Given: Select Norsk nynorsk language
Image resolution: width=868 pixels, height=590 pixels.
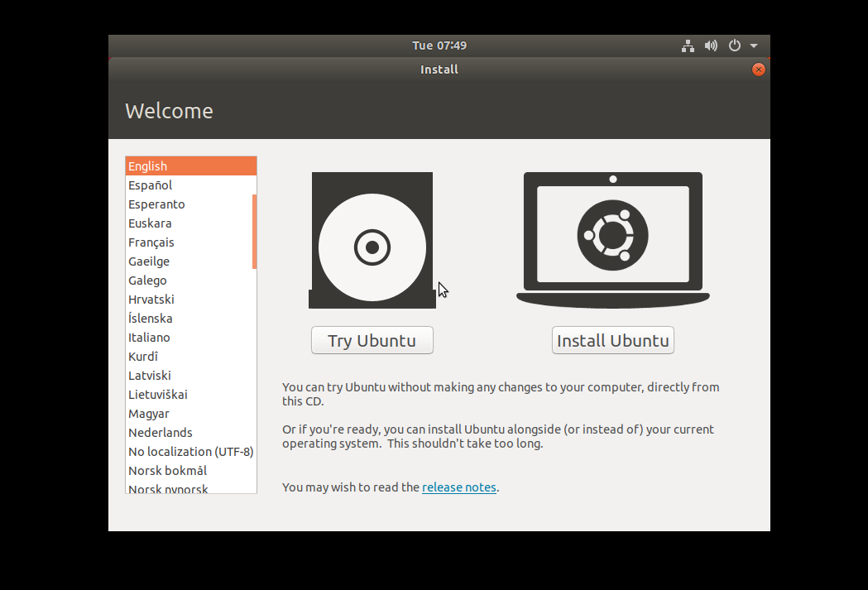Looking at the screenshot, I should [189, 487].
